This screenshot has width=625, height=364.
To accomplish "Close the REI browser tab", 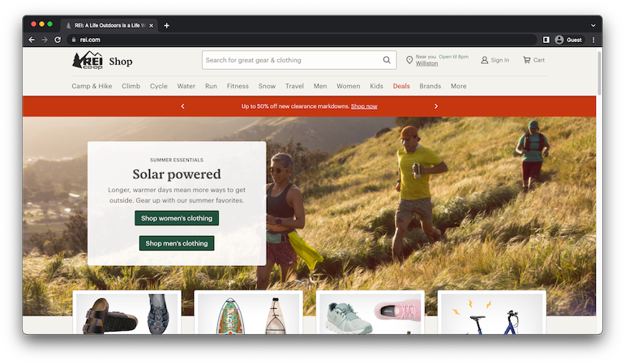I will 151,25.
